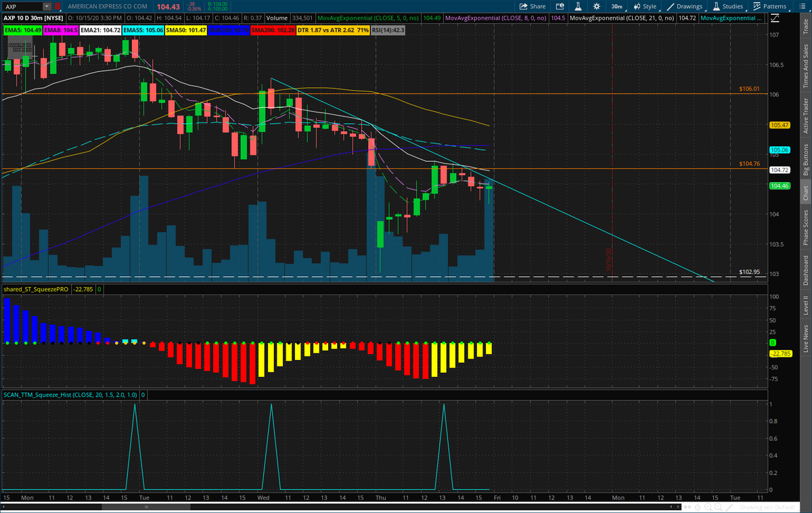Image resolution: width=812 pixels, height=513 pixels.
Task: Open the Trade side tab
Action: point(805,26)
